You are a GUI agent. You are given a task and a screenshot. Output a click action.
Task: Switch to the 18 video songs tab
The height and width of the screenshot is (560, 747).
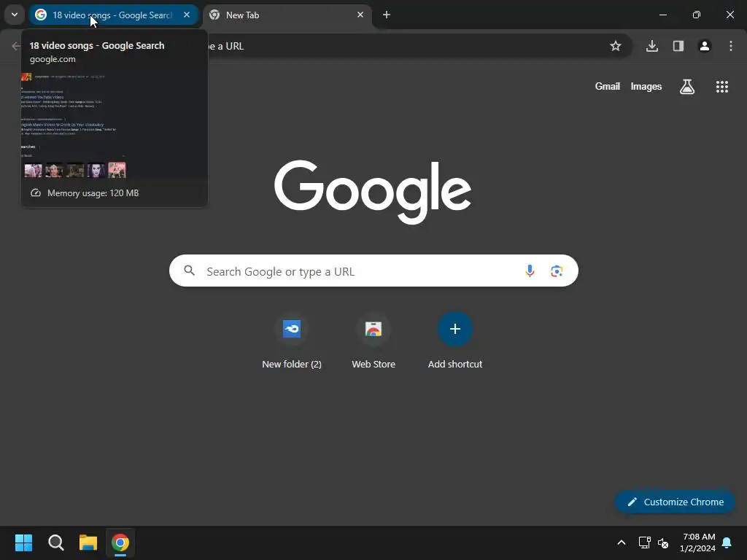(113, 15)
